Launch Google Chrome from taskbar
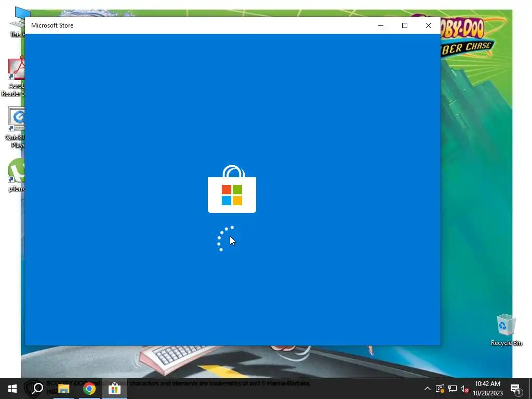532x399 pixels. (89, 389)
